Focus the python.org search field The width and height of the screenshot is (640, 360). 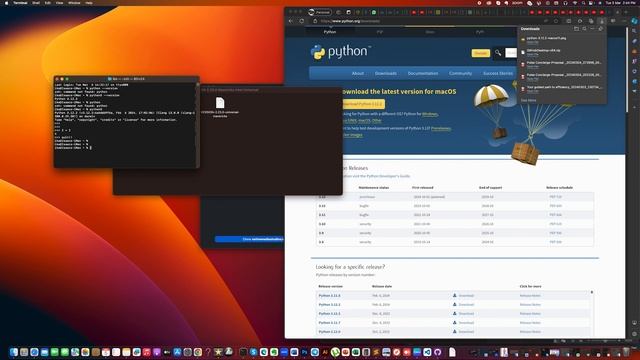coord(511,53)
